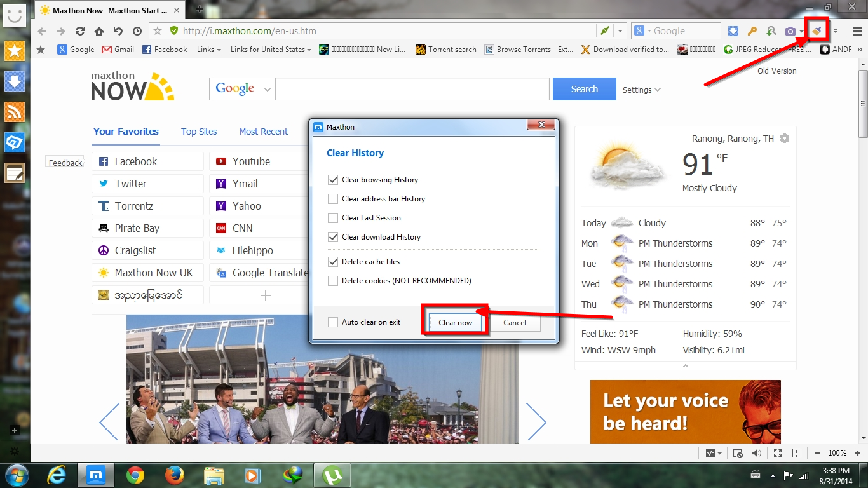Toggle split screen view icon

click(797, 453)
